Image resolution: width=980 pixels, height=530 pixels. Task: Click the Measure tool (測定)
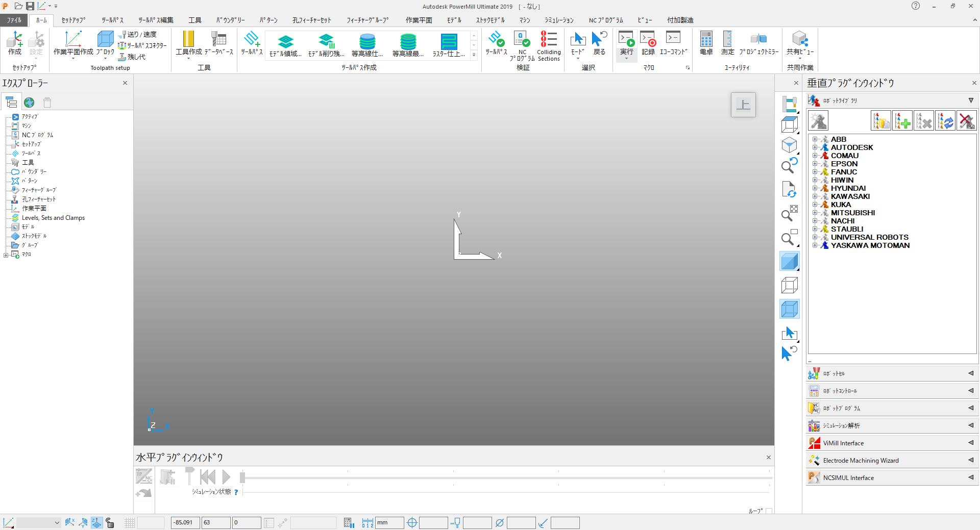click(x=728, y=43)
